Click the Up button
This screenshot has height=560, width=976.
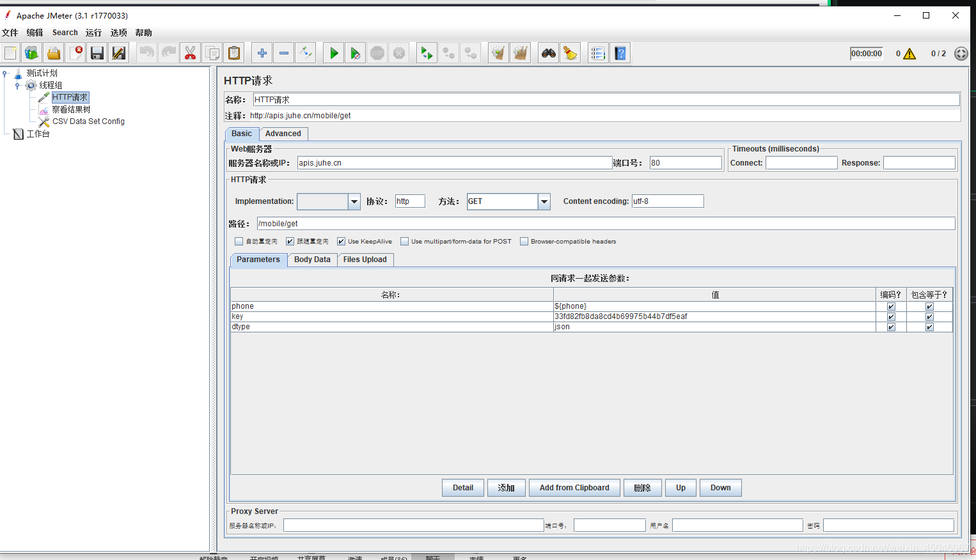[x=681, y=488]
